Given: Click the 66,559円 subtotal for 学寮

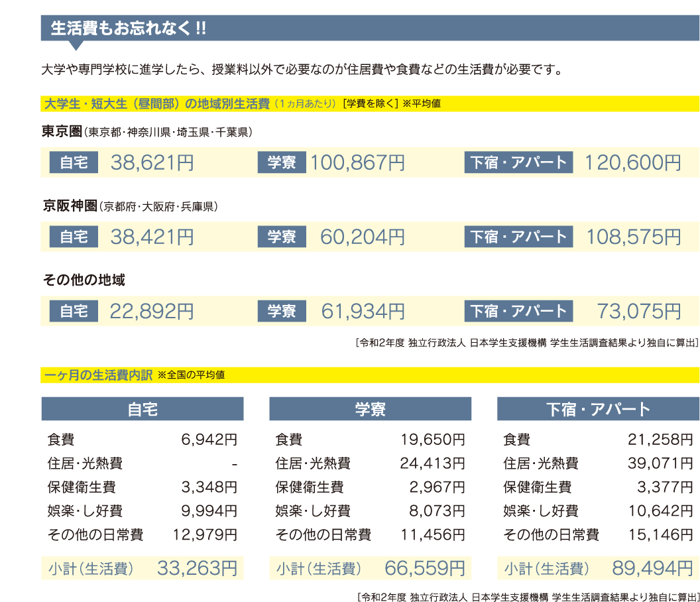Looking at the screenshot, I should point(425,568).
